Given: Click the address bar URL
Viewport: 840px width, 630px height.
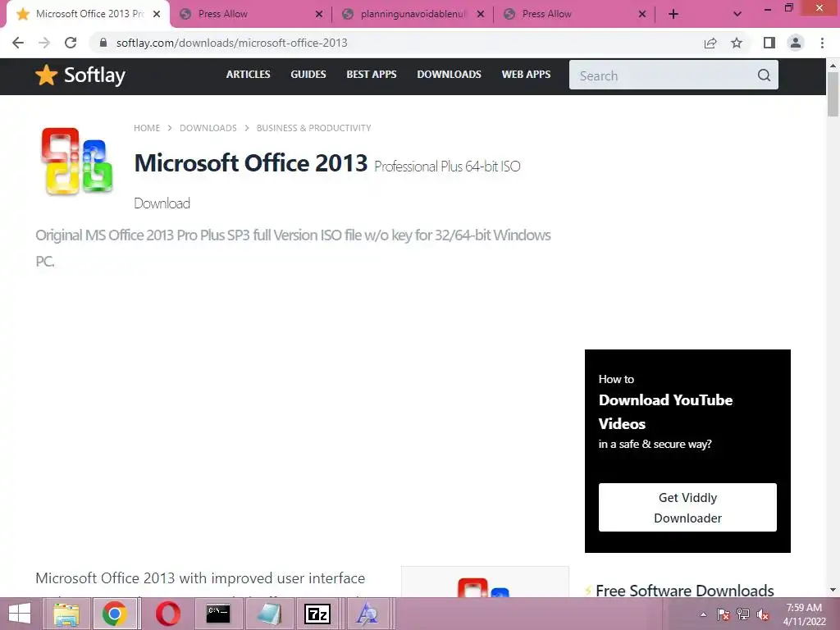Looking at the screenshot, I should (x=231, y=43).
